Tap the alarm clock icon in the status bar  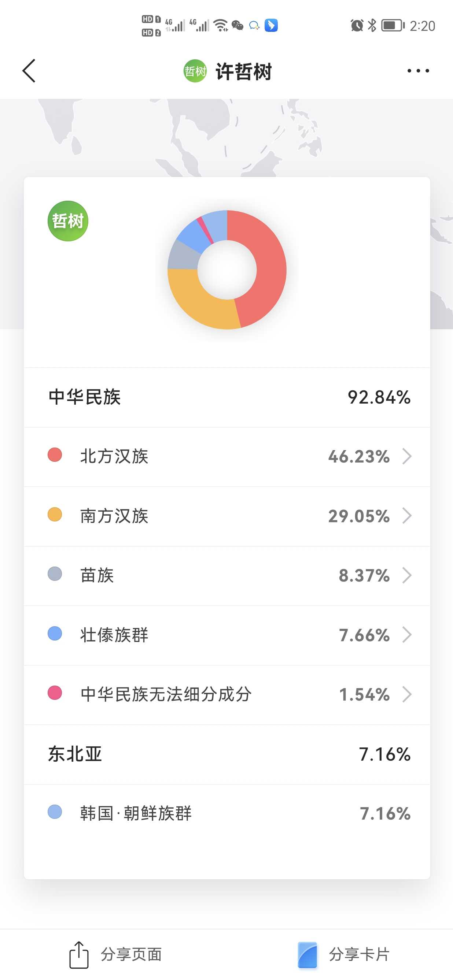pos(357,26)
